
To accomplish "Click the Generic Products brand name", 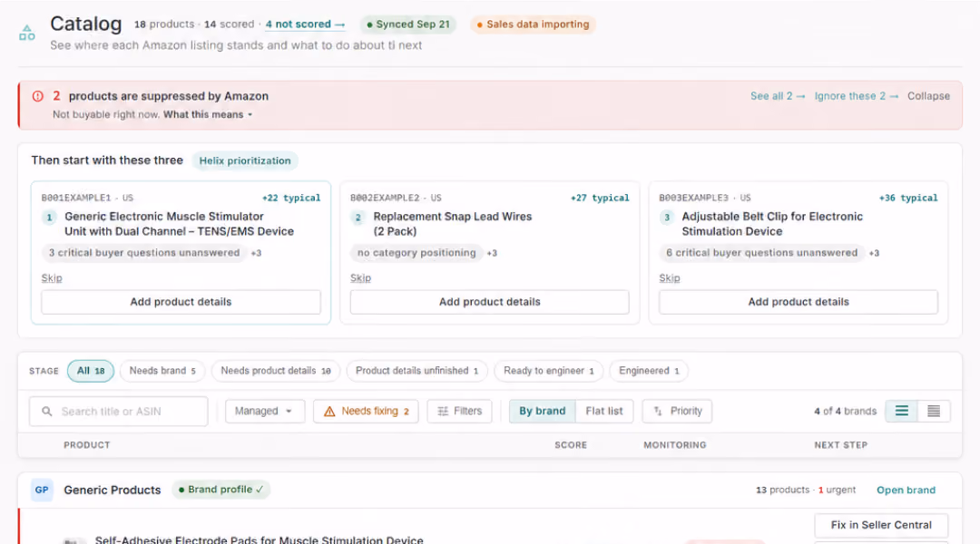I will [113, 491].
